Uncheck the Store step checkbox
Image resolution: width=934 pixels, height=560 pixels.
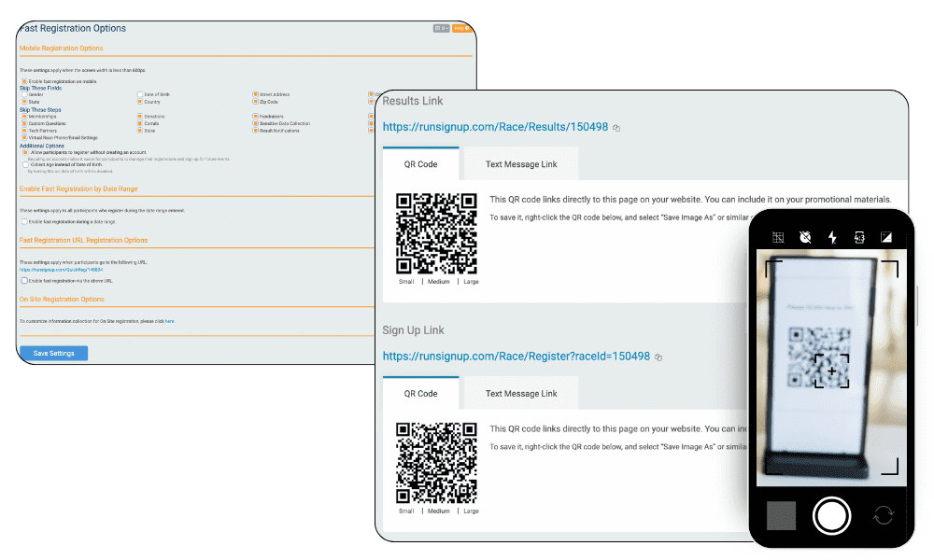pyautogui.click(x=140, y=131)
